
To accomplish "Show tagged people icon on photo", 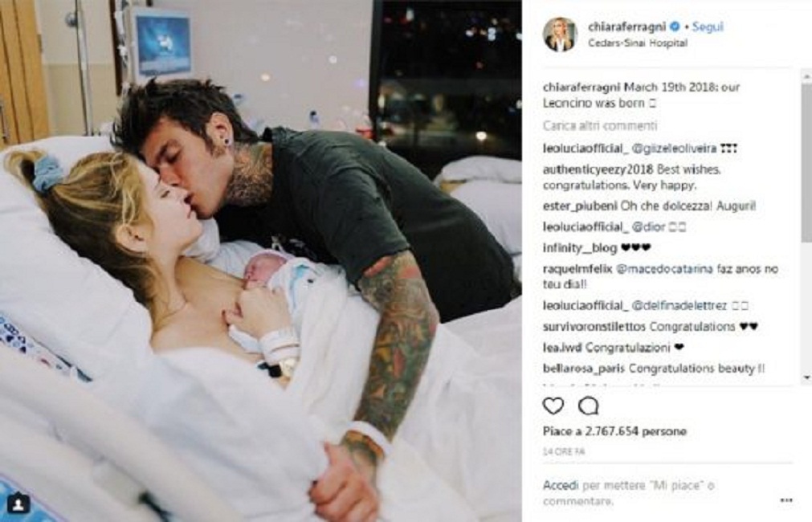I will (x=18, y=504).
